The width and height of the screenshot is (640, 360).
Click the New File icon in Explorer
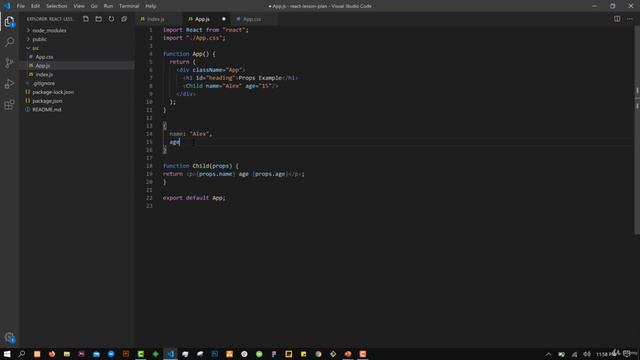coord(86,19)
